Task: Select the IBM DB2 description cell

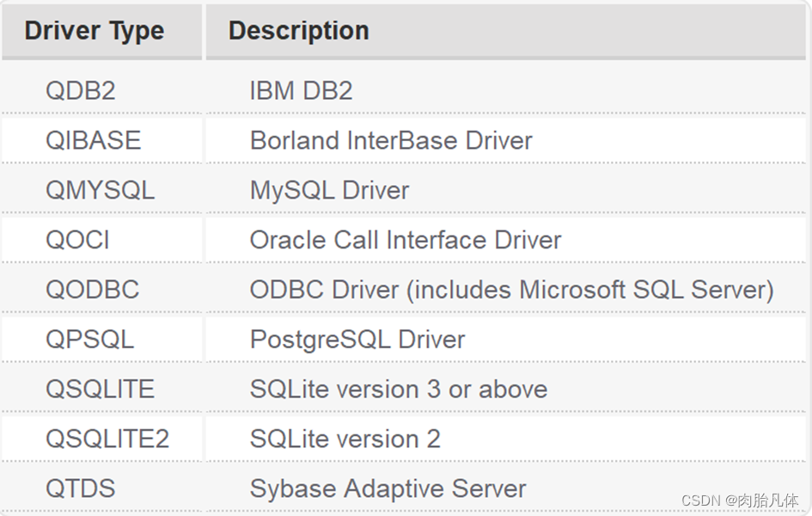Action: point(506,90)
